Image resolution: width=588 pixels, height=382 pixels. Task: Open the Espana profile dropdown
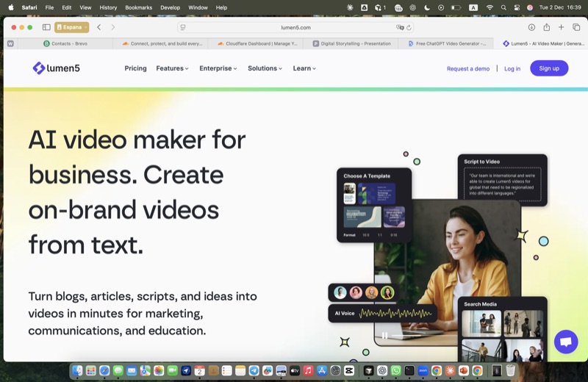point(71,27)
